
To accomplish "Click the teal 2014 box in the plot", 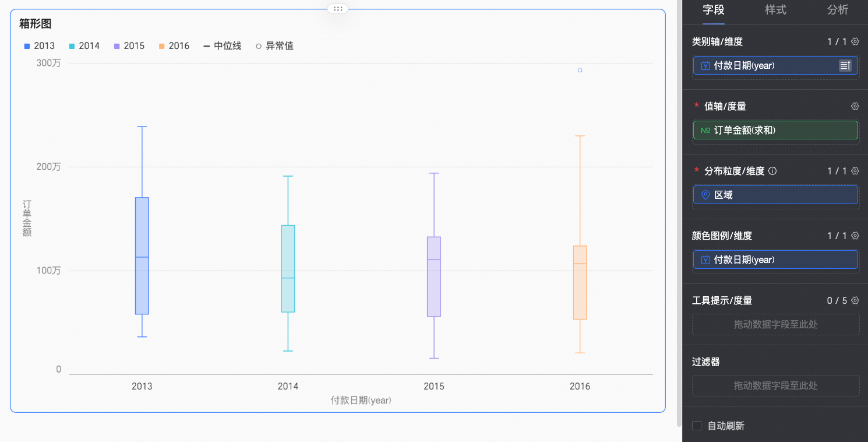I will pos(288,269).
